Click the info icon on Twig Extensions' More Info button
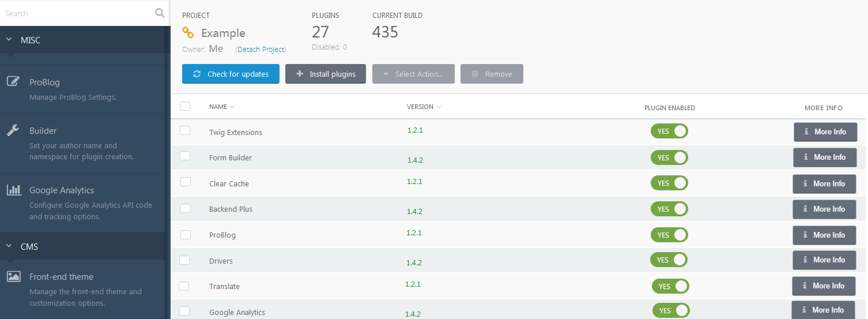868x319 pixels. (x=807, y=132)
